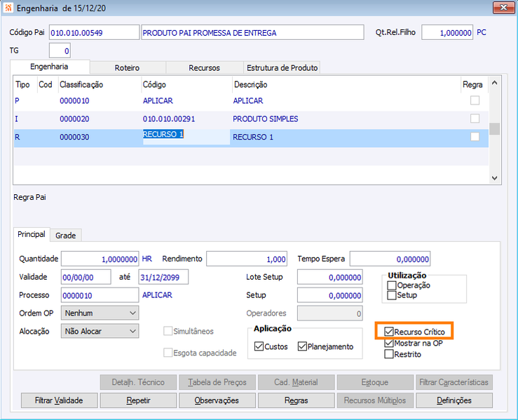The height and width of the screenshot is (420, 518).
Task: Click the Observações button
Action: pyautogui.click(x=217, y=400)
